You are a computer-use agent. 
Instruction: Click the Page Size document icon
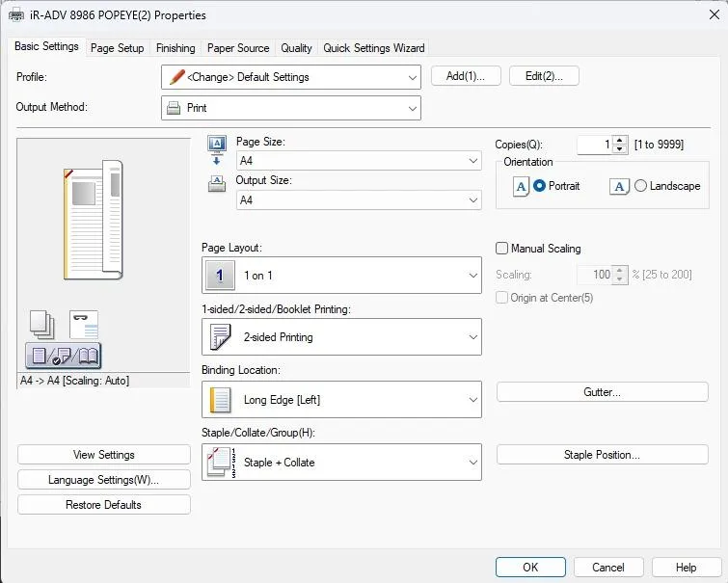[x=217, y=150]
